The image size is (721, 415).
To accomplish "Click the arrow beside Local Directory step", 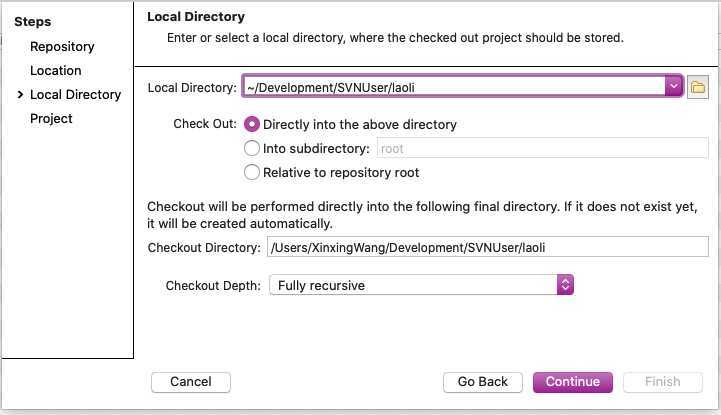I will (20, 95).
